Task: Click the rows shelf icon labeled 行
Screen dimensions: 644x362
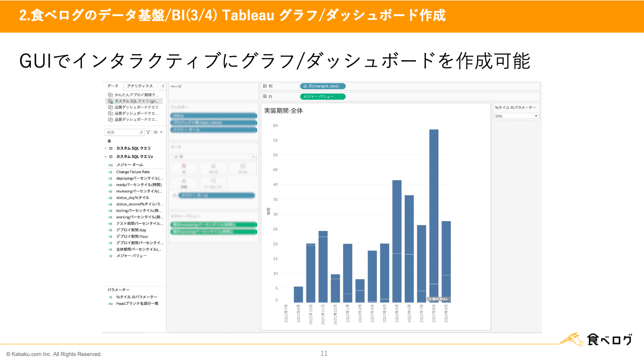Action: 265,96
